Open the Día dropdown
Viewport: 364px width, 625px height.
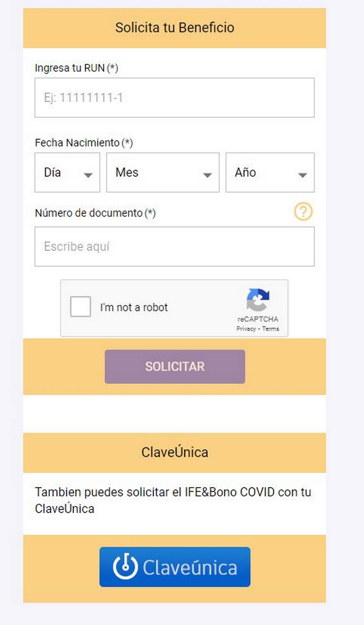(x=67, y=173)
